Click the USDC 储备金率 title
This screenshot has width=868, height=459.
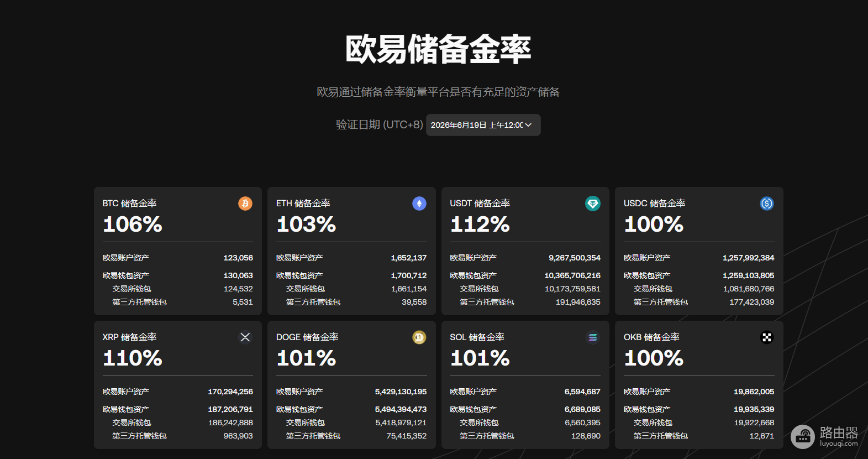click(654, 204)
